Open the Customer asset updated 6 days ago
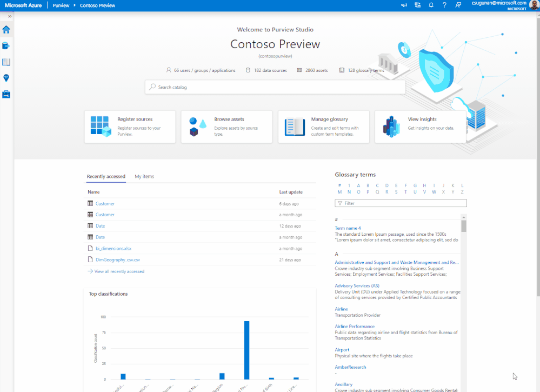 [x=105, y=204]
